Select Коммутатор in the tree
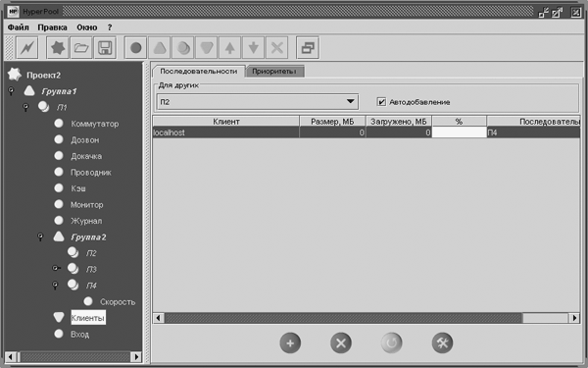Viewport: 588px width, 368px height. point(95,124)
